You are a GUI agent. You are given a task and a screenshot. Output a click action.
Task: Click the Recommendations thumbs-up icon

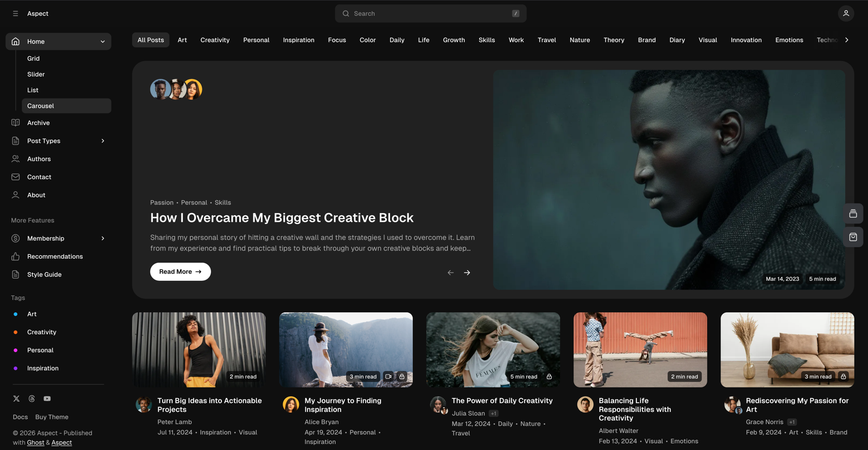pos(16,256)
